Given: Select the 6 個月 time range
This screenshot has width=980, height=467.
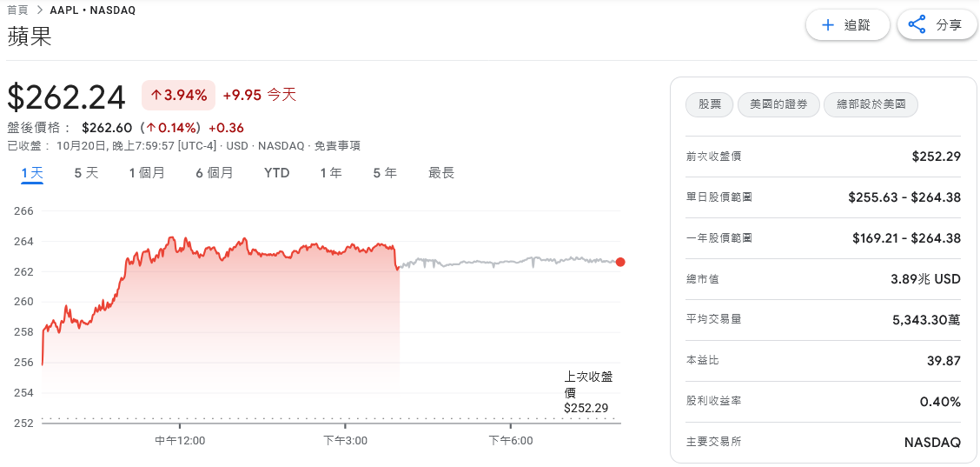Looking at the screenshot, I should [215, 173].
